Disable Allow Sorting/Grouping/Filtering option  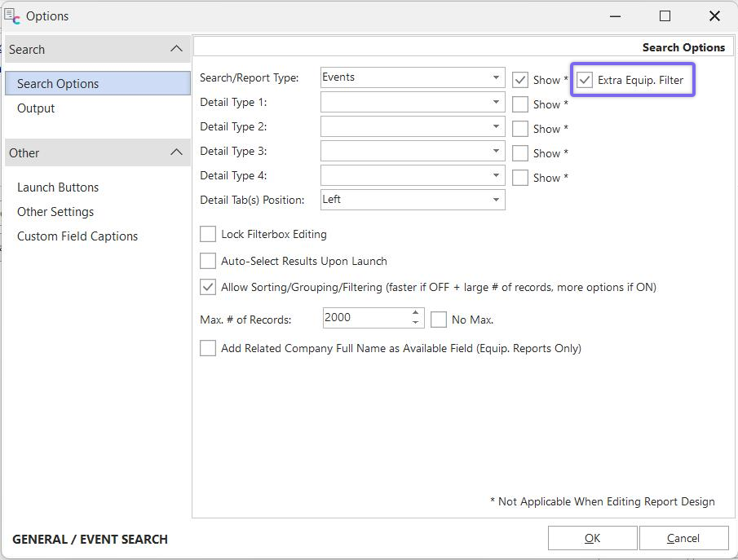[208, 287]
